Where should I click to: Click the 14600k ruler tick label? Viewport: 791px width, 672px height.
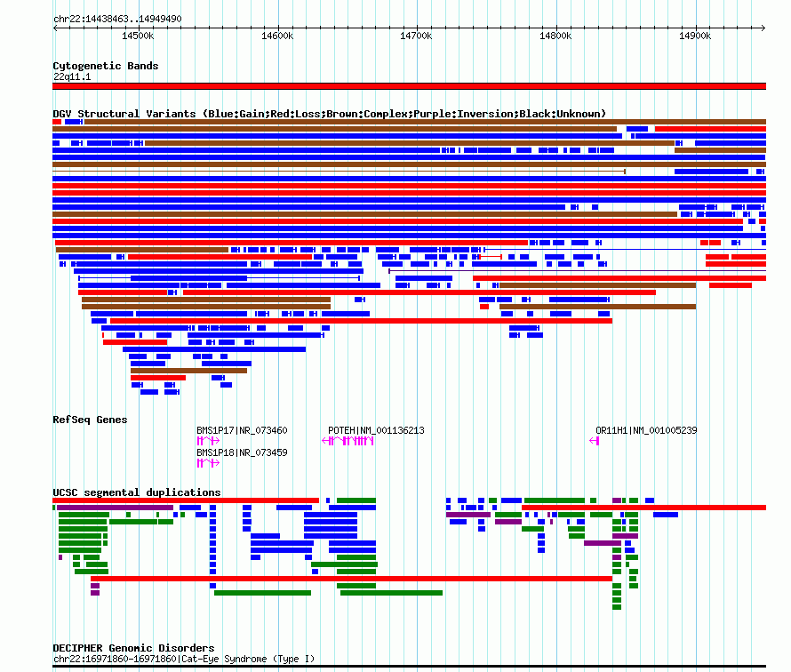(277, 36)
